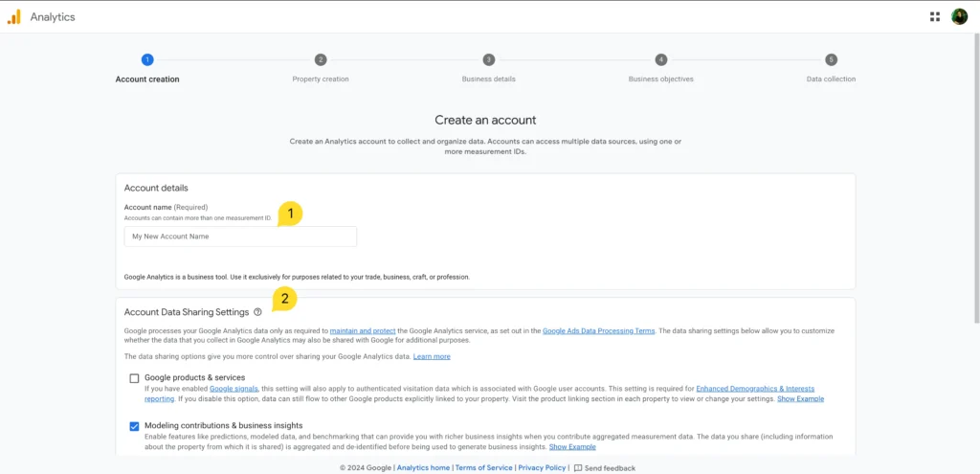
Task: Click the © 2024 Google footer text
Action: [x=367, y=467]
